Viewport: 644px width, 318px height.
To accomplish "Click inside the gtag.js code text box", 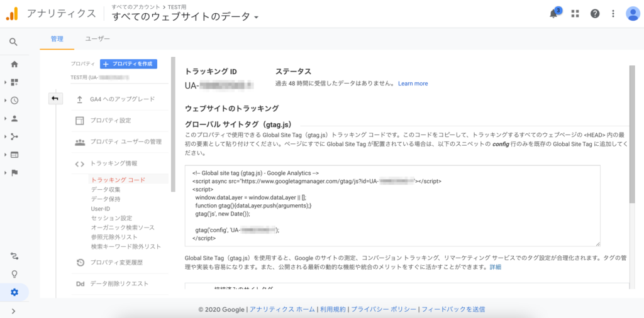I will 392,206.
